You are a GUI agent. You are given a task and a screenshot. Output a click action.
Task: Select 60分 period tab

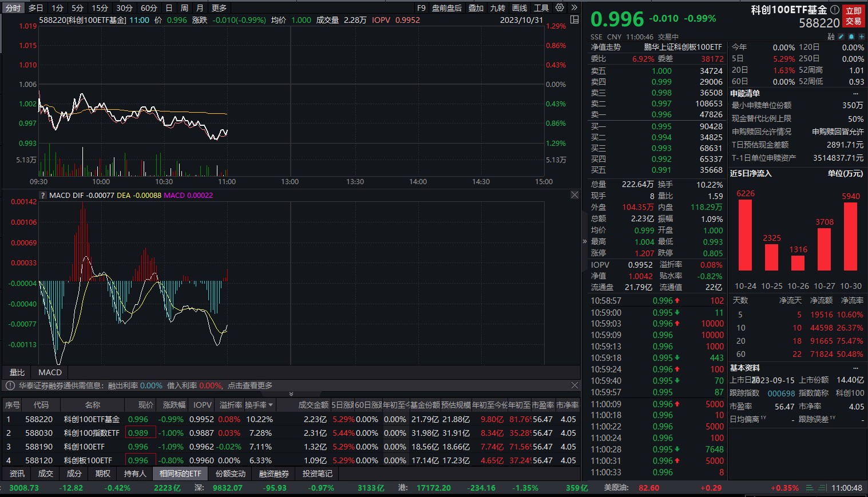point(149,7)
